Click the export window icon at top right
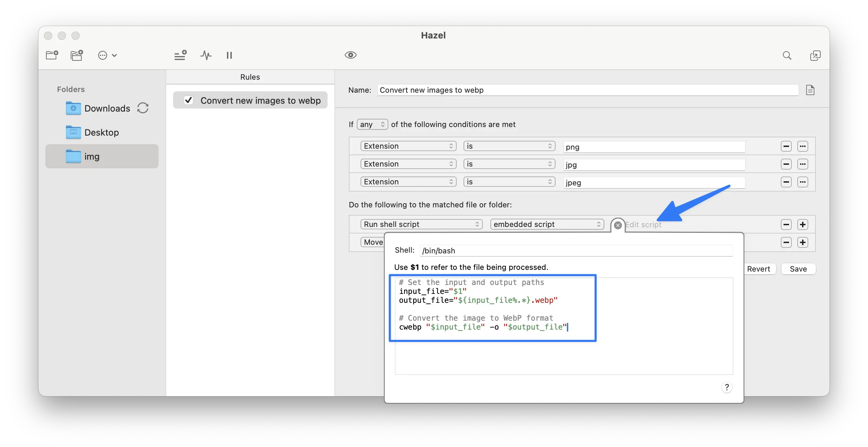 [815, 55]
